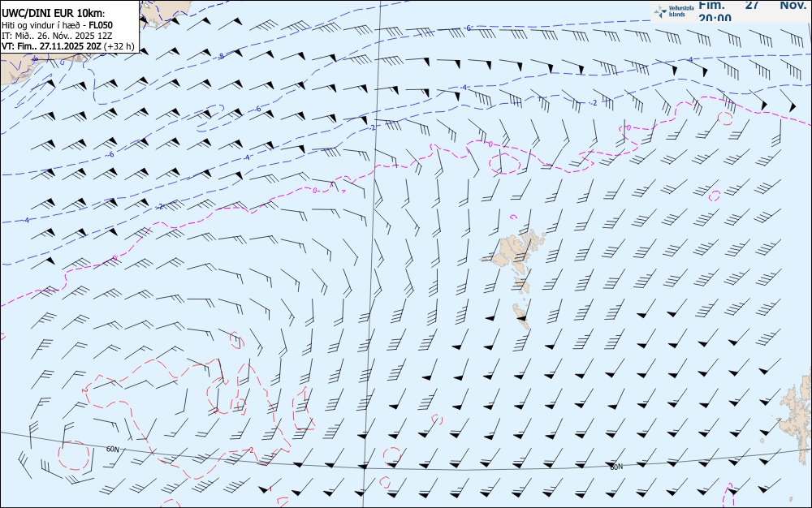Click the right "60N" latitude label
This screenshot has height=508, width=812.
pyautogui.click(x=616, y=467)
